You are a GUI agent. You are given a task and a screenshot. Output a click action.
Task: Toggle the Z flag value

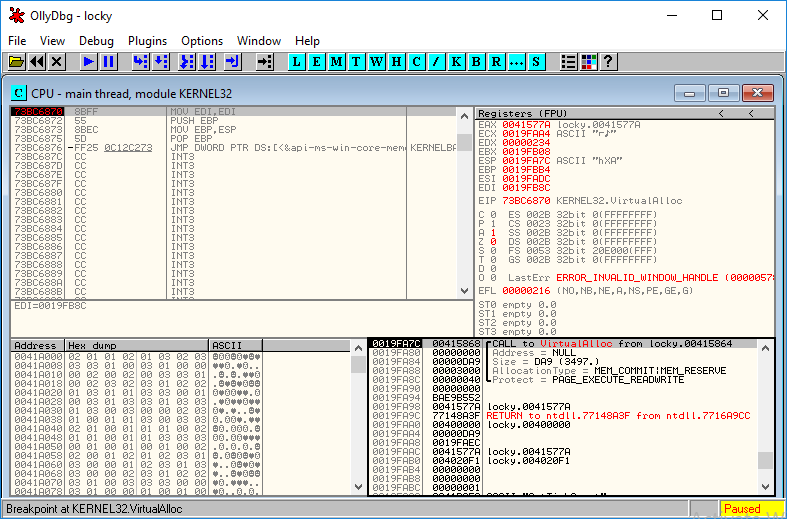point(493,242)
